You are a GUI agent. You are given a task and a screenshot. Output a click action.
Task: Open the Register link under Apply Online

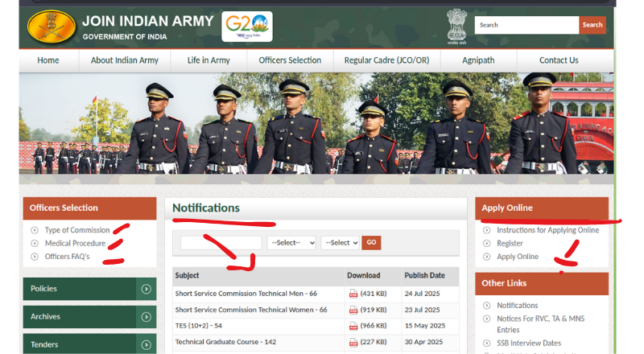(x=510, y=243)
